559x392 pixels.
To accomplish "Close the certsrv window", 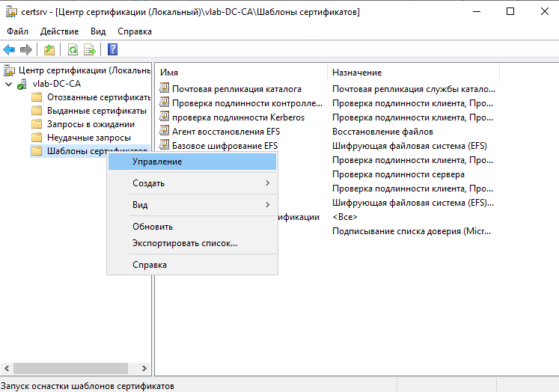I will tap(544, 12).
